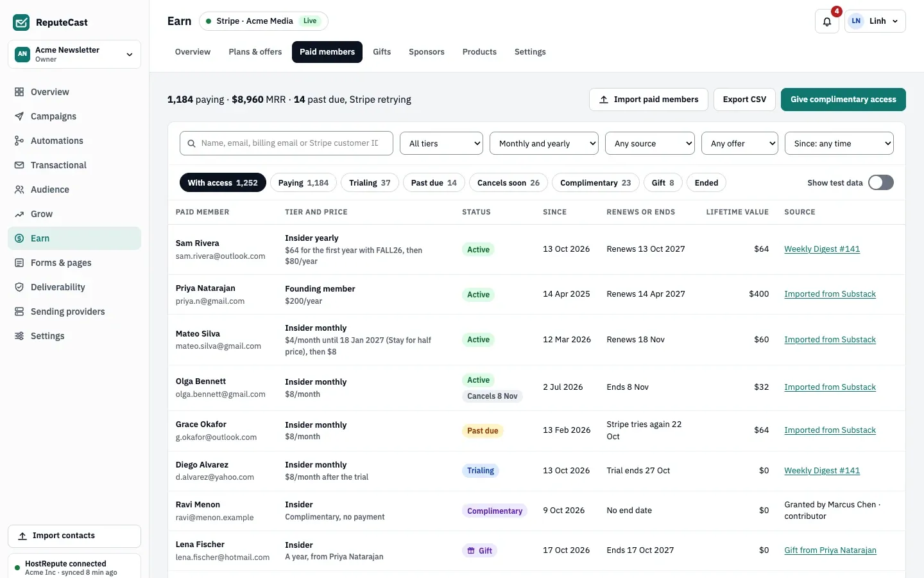Screen dimensions: 924x578
Task: Open the Any offer dropdown
Action: click(x=740, y=144)
